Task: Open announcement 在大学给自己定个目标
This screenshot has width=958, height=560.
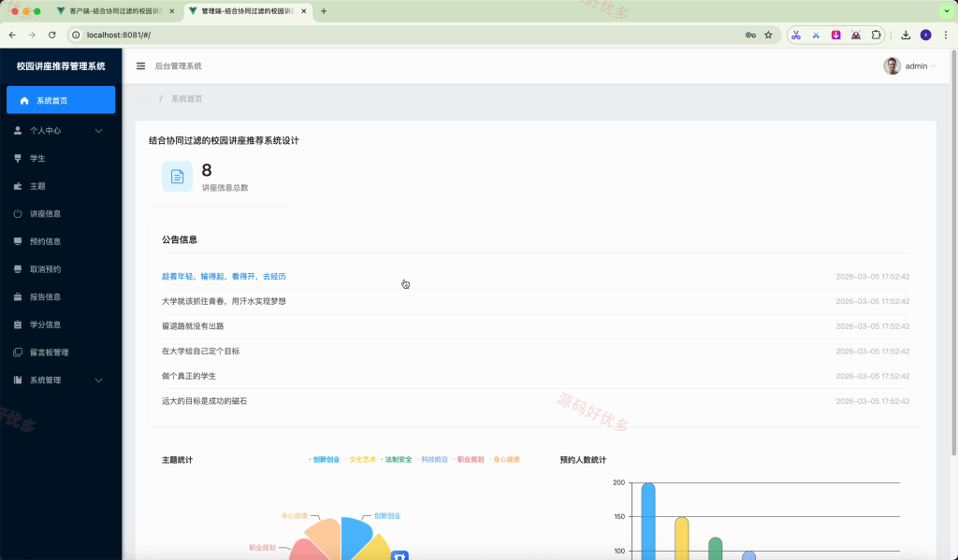Action: point(200,352)
